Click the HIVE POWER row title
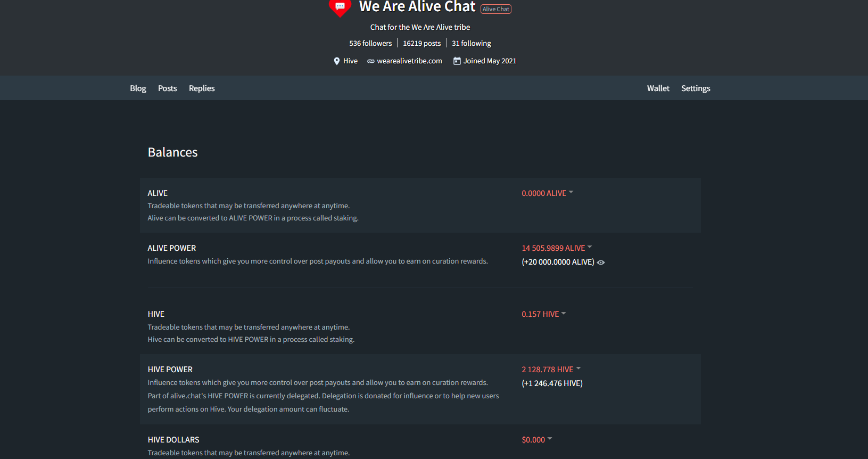Viewport: 868px width, 459px height. pos(170,370)
